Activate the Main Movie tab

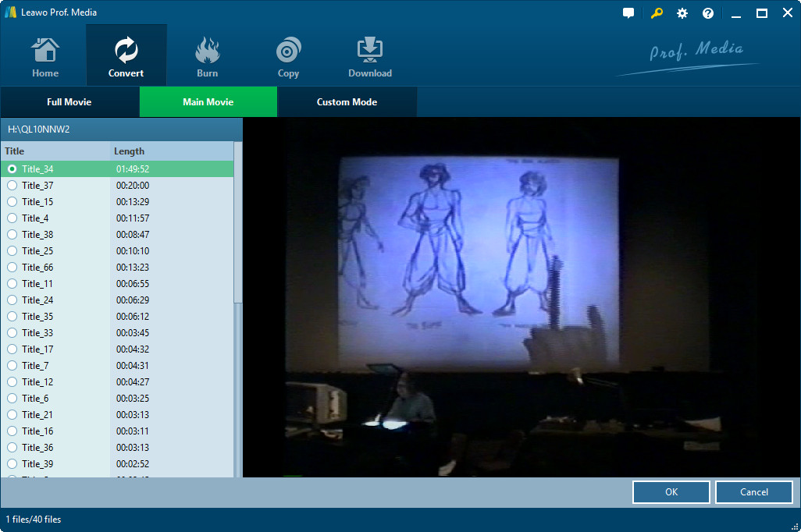208,102
